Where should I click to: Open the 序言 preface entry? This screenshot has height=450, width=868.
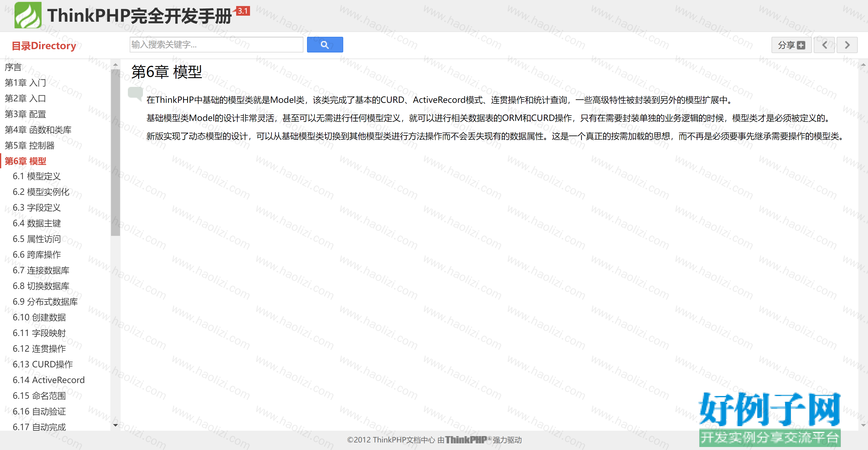[x=13, y=67]
